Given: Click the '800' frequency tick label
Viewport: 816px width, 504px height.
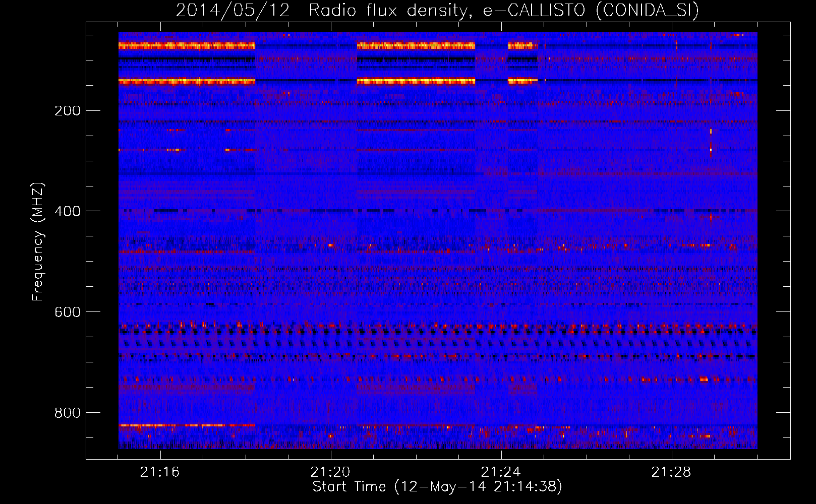Looking at the screenshot, I should (68, 413).
